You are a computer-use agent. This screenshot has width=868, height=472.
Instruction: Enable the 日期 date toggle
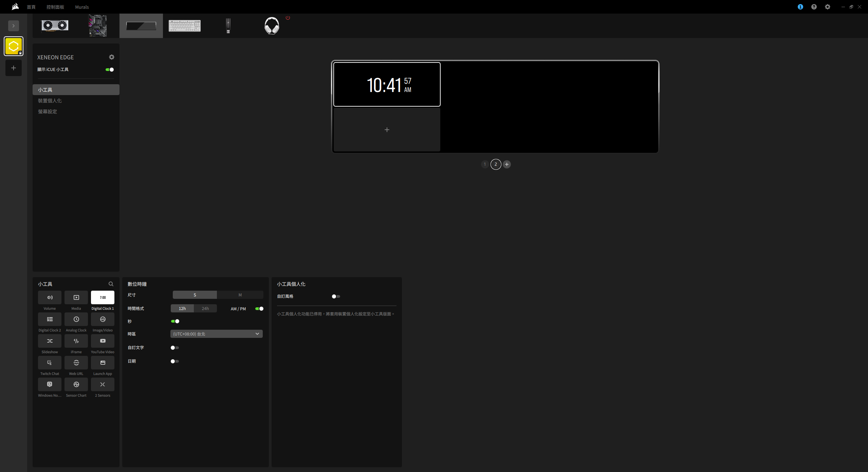click(174, 361)
